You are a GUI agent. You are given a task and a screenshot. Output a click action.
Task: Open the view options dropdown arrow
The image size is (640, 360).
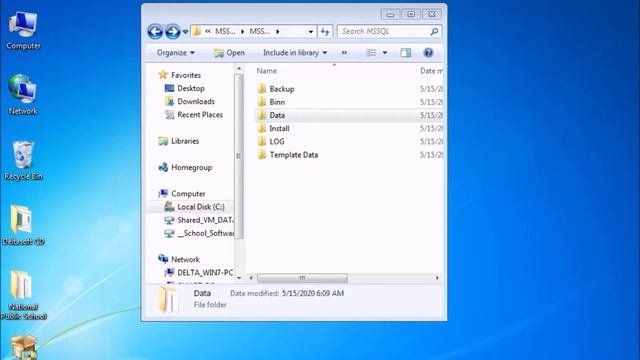[384, 53]
